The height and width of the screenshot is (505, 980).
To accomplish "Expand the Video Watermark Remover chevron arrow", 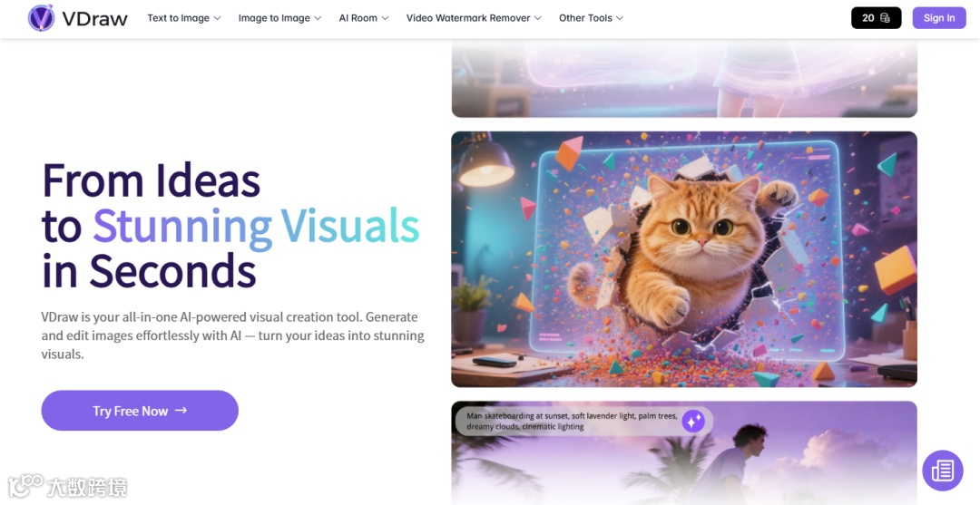I will pos(538,18).
